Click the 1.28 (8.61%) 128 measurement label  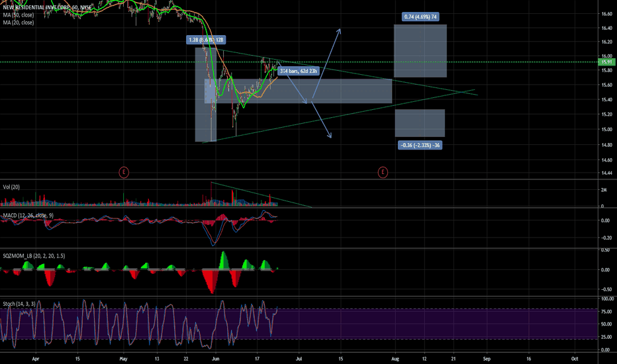click(x=206, y=40)
